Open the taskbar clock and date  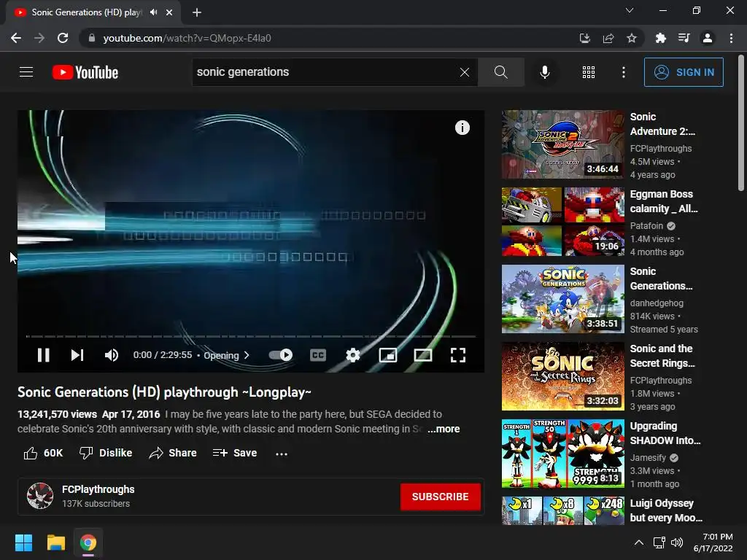713,542
